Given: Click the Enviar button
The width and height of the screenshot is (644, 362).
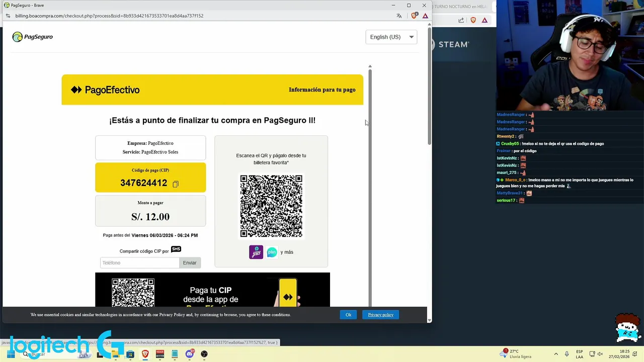Looking at the screenshot, I should coord(190,262).
